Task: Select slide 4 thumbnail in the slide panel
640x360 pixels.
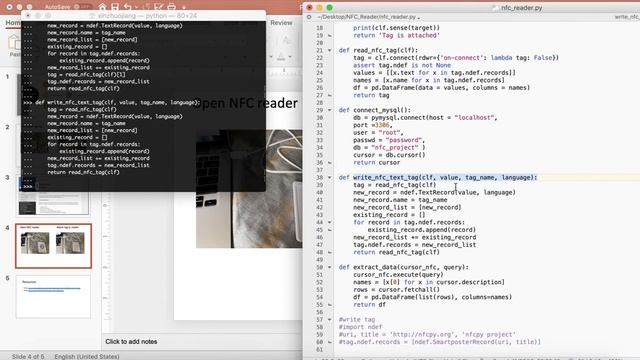Action: coord(53,246)
